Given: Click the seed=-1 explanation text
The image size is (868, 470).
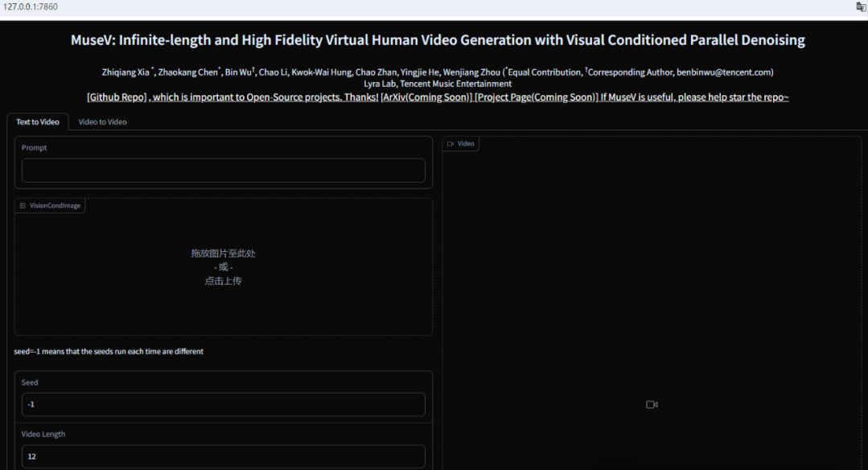Looking at the screenshot, I should (109, 352).
